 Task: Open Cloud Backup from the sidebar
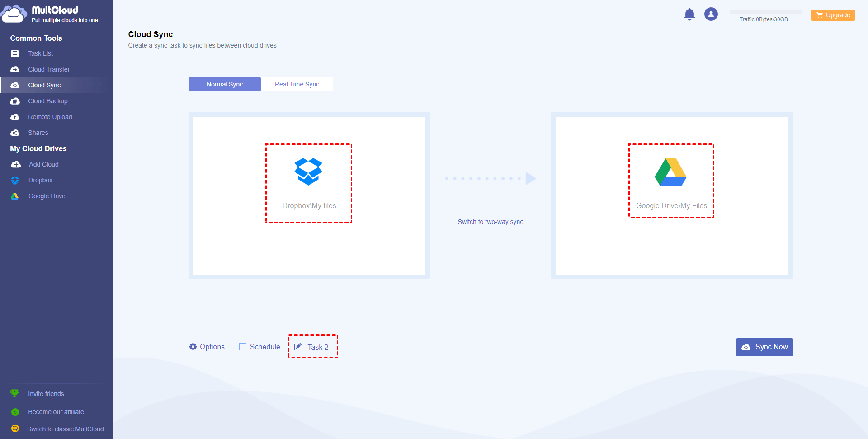tap(48, 101)
